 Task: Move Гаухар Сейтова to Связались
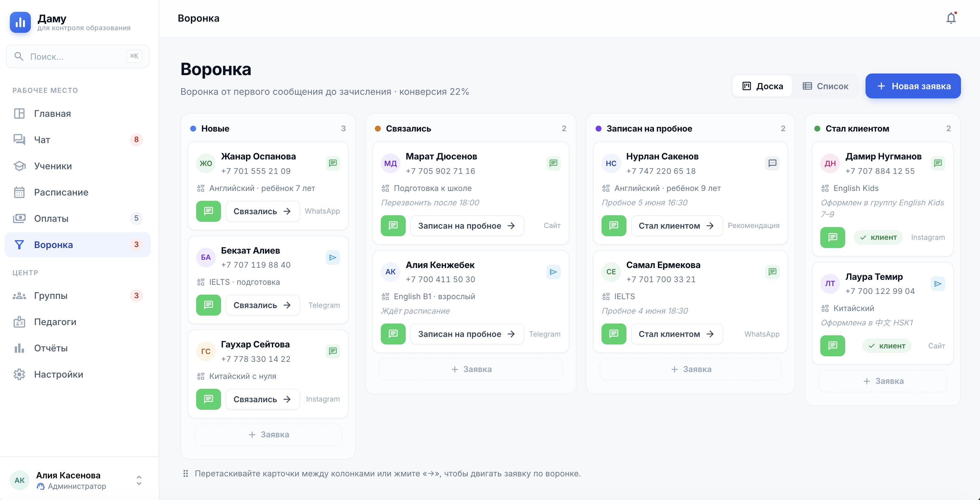pyautogui.click(x=262, y=399)
